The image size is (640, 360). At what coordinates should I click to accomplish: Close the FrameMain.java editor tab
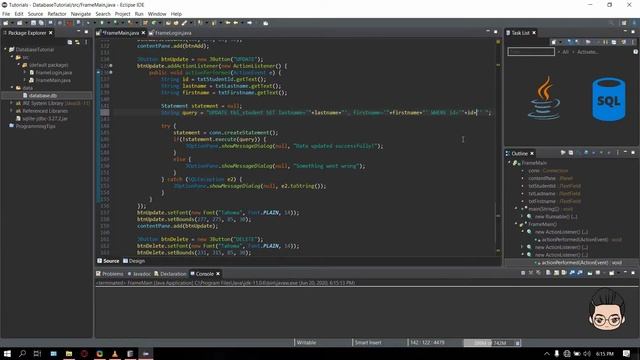coord(143,33)
